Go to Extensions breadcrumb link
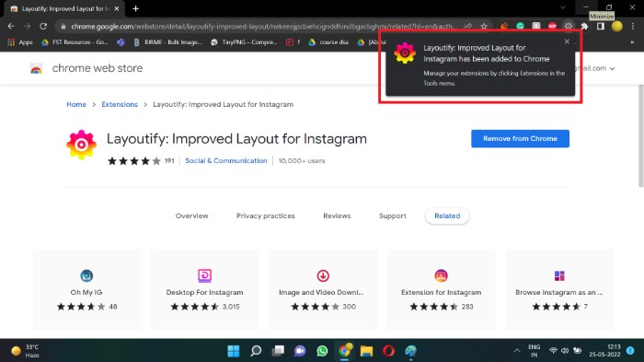The width and height of the screenshot is (644, 362). click(x=120, y=104)
